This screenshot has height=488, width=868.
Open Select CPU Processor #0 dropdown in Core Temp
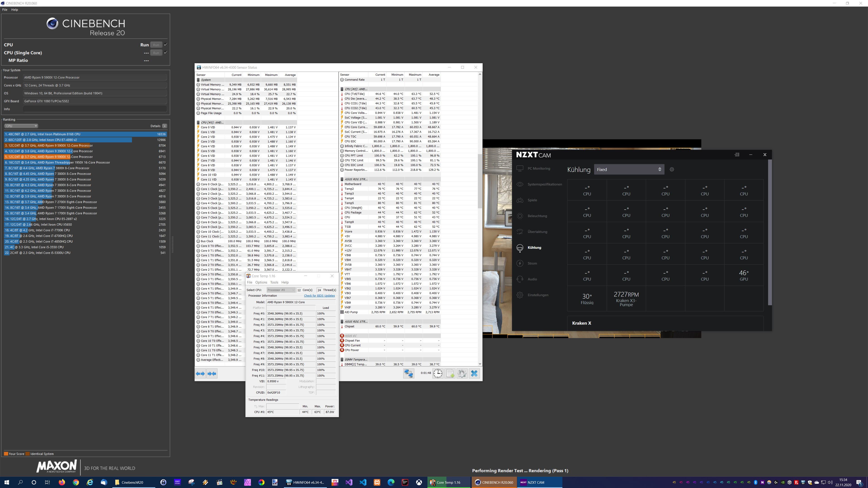point(281,290)
